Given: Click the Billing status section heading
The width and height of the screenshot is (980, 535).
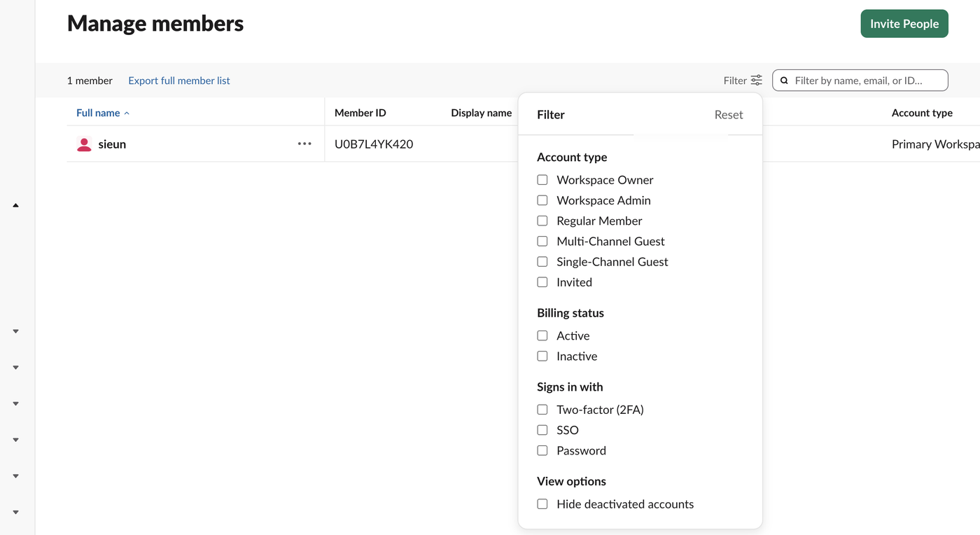Looking at the screenshot, I should (570, 313).
